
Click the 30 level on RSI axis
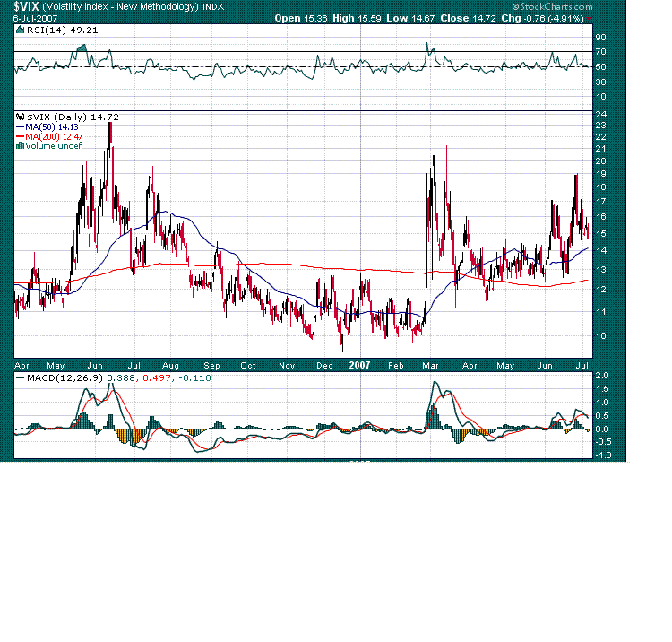(x=600, y=82)
